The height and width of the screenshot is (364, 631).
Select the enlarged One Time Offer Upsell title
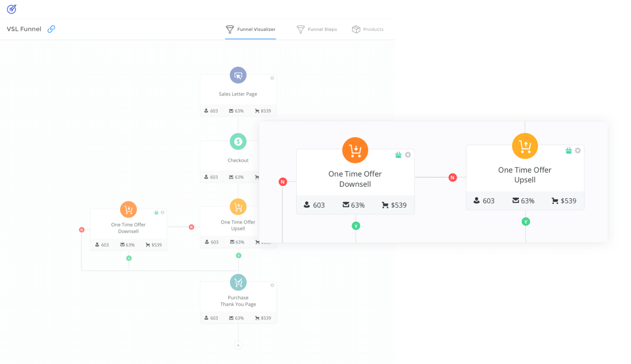[x=525, y=175]
